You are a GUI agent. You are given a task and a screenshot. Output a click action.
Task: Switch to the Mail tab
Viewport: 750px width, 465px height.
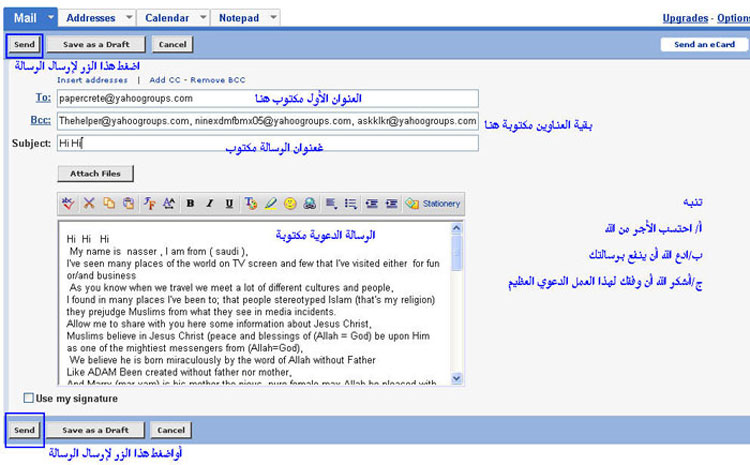[25, 18]
